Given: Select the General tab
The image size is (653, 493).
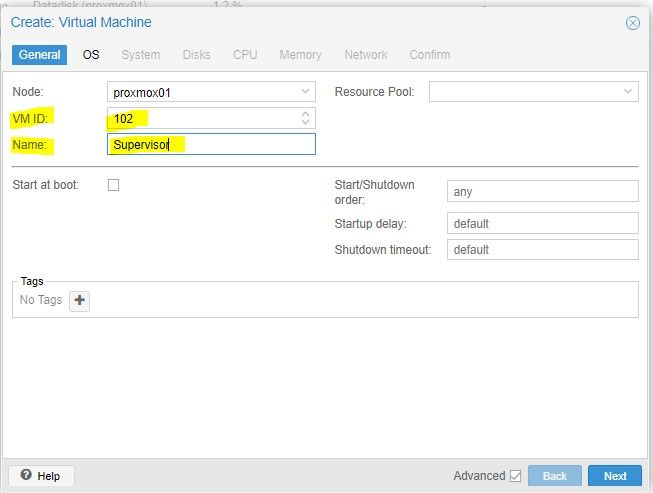Looking at the screenshot, I should click(x=40, y=55).
